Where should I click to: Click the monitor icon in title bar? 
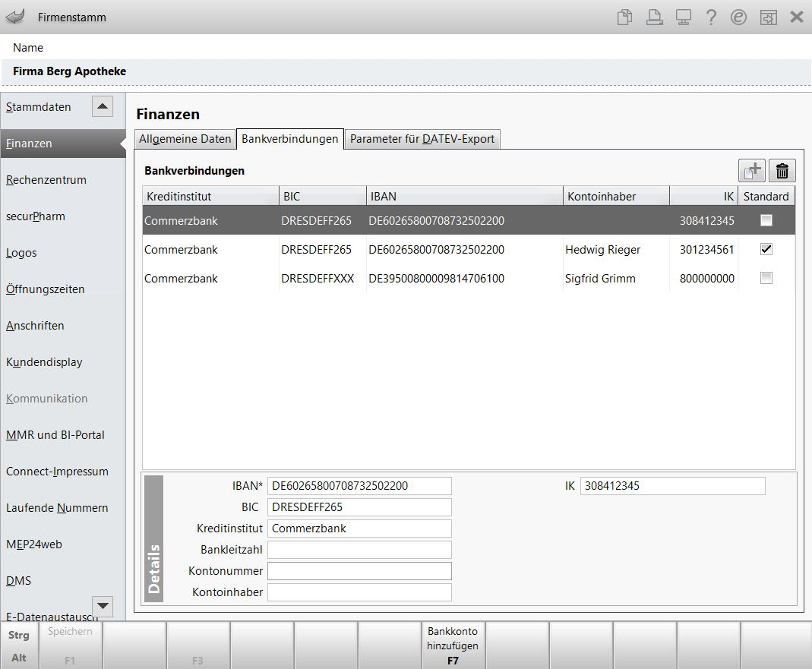(x=683, y=17)
